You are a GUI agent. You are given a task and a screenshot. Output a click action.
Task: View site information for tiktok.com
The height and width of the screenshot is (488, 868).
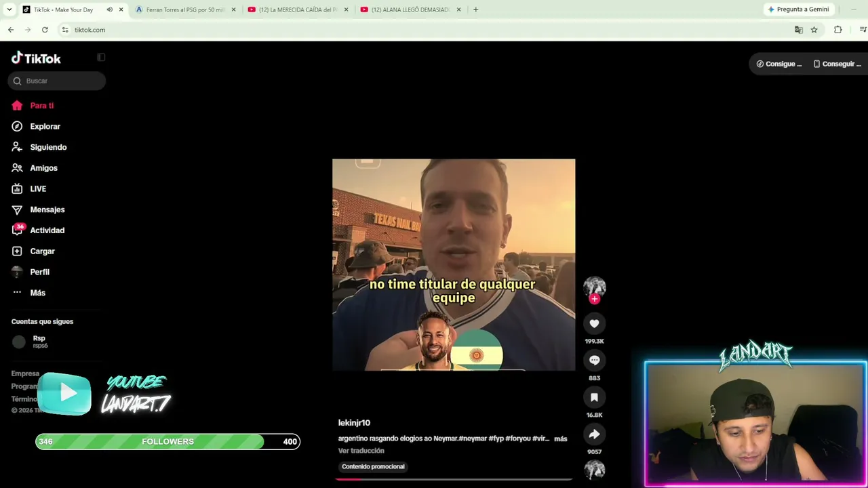point(65,30)
